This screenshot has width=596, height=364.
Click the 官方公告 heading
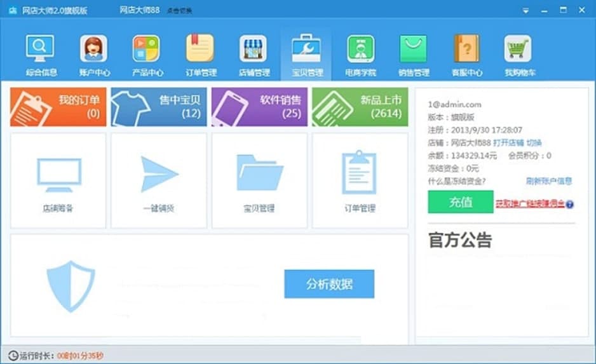[460, 240]
